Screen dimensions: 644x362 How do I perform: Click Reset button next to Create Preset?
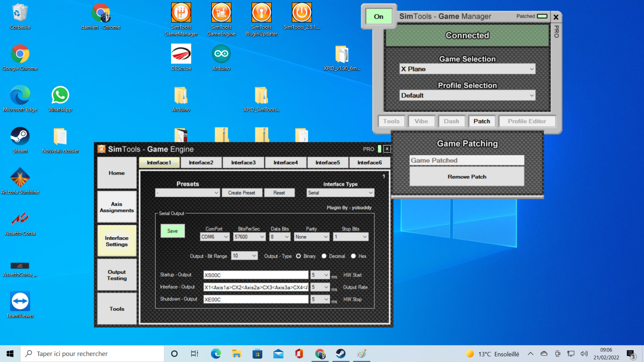pyautogui.click(x=279, y=193)
